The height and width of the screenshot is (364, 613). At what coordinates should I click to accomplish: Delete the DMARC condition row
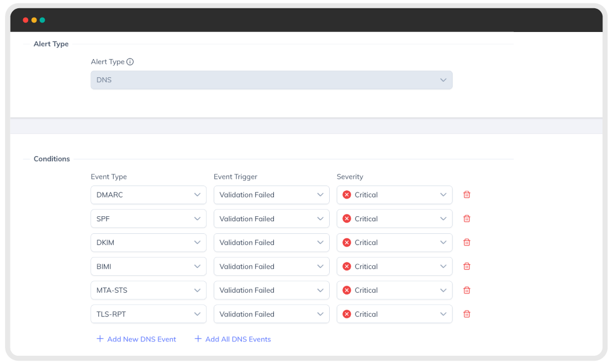pos(467,195)
